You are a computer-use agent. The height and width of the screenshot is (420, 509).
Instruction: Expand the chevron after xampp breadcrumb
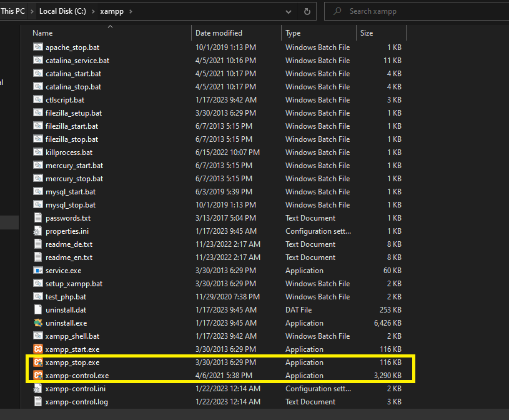click(x=131, y=11)
